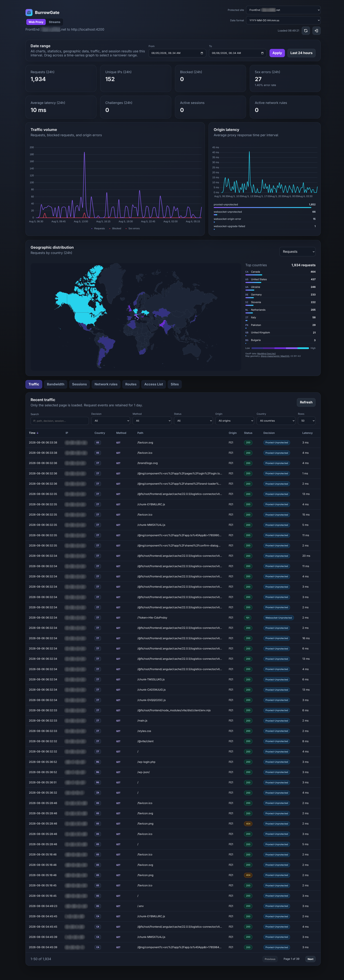Click the 101 status badge

click(x=248, y=618)
